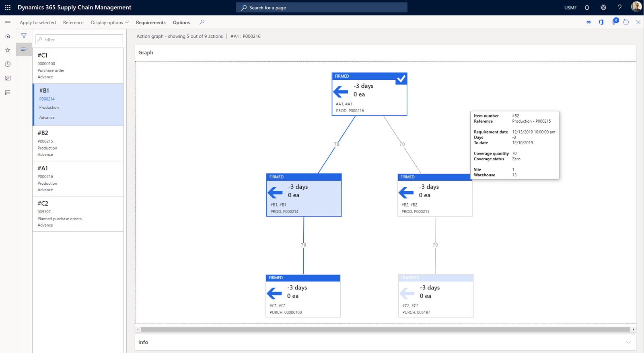Click the Dynamics 365 Supply Chain Management title
This screenshot has width=644, height=353.
(74, 7)
